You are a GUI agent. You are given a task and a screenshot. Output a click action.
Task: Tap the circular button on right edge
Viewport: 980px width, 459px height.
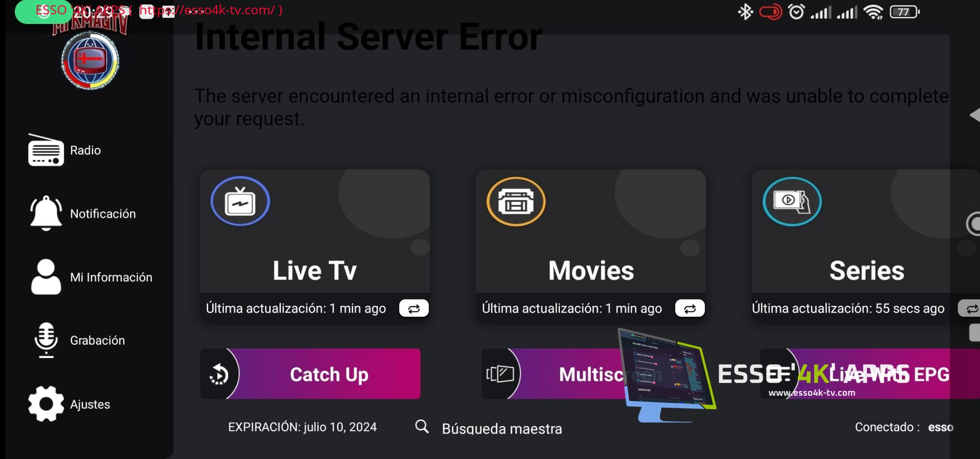(973, 224)
